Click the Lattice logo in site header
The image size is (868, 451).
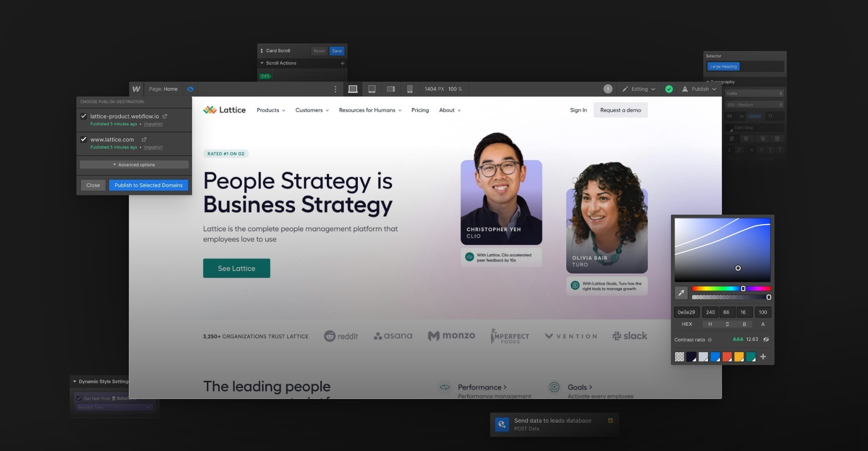pyautogui.click(x=224, y=110)
